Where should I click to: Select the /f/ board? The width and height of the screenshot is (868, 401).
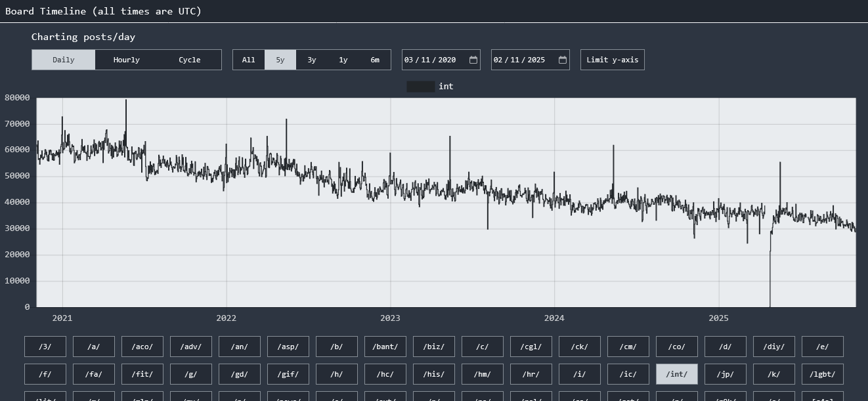pos(45,374)
